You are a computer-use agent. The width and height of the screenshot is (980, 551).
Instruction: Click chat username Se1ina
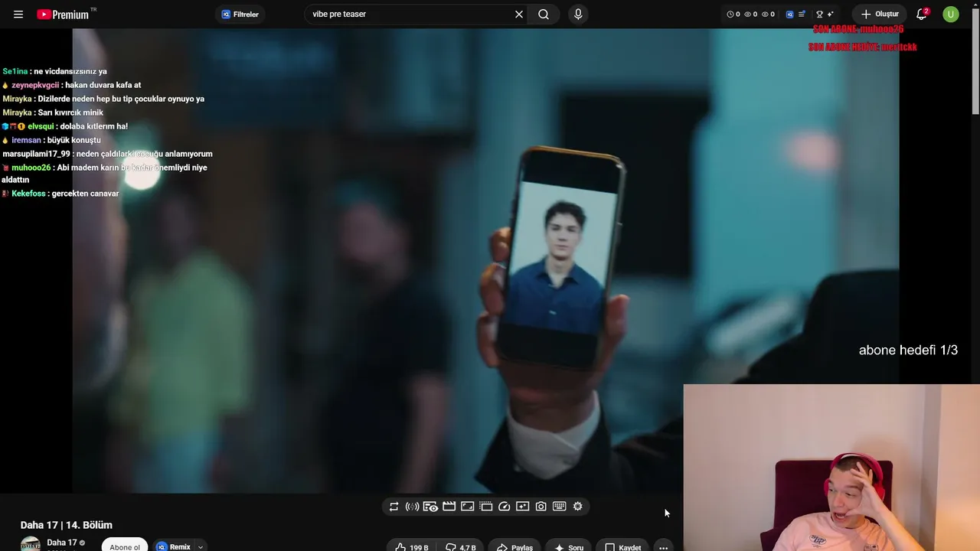pos(15,71)
